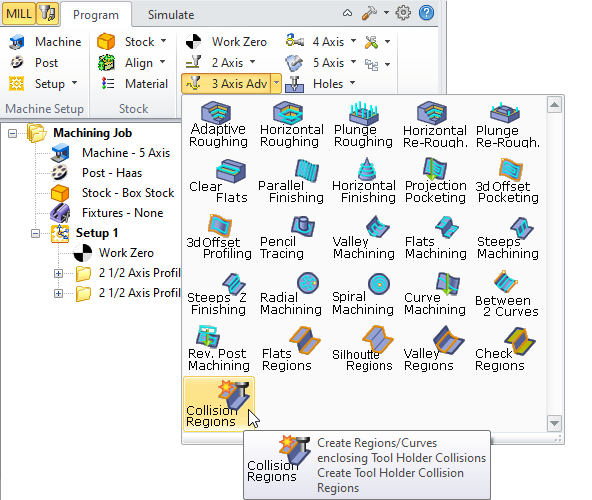Open preferences via the gear icon
This screenshot has height=500, width=592.
[x=403, y=13]
